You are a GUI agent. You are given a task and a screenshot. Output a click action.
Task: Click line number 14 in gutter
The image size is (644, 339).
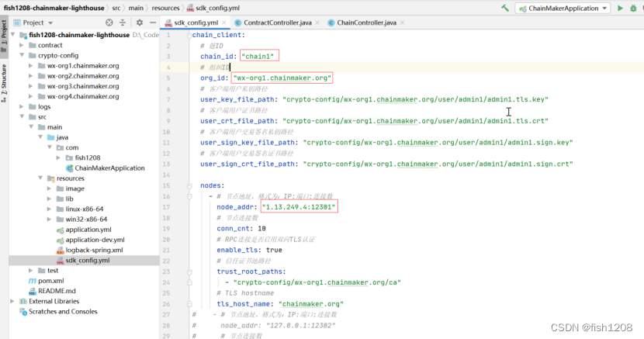click(166, 175)
